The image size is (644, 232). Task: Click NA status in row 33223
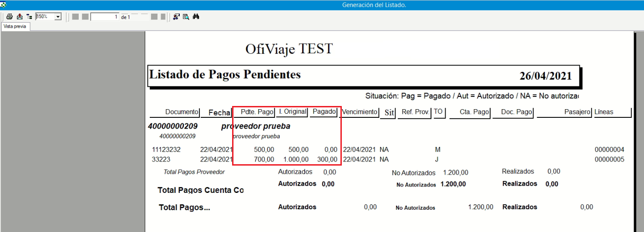384,159
